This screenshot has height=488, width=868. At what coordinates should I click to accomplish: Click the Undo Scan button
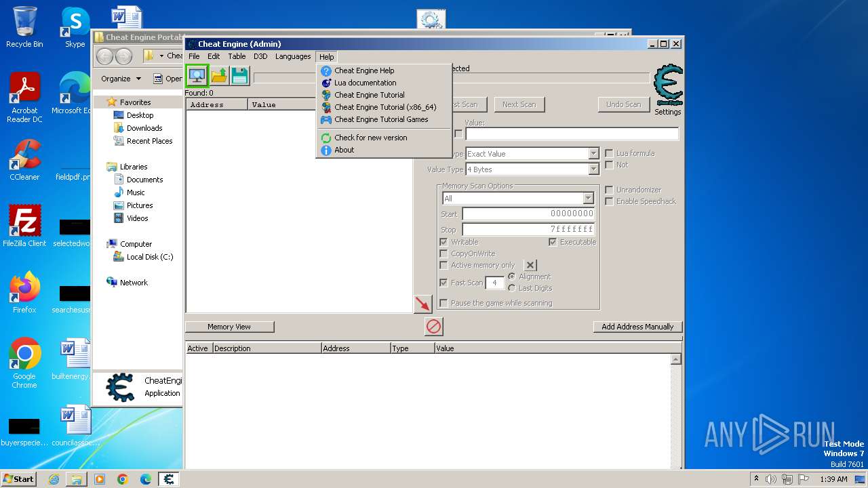coord(623,104)
